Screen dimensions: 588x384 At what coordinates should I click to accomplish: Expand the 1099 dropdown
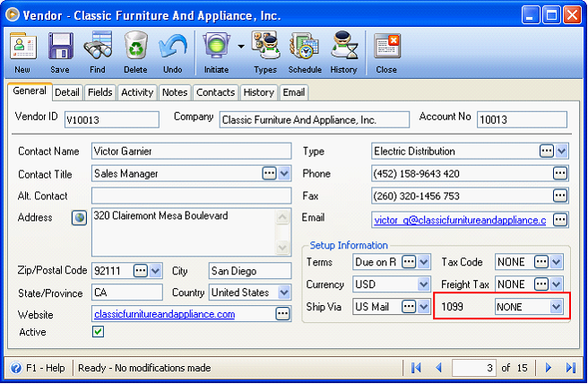[556, 307]
